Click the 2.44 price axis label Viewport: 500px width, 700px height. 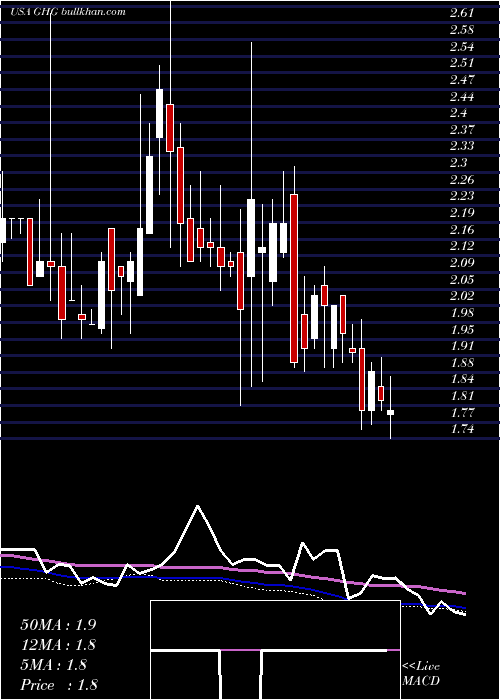click(461, 96)
